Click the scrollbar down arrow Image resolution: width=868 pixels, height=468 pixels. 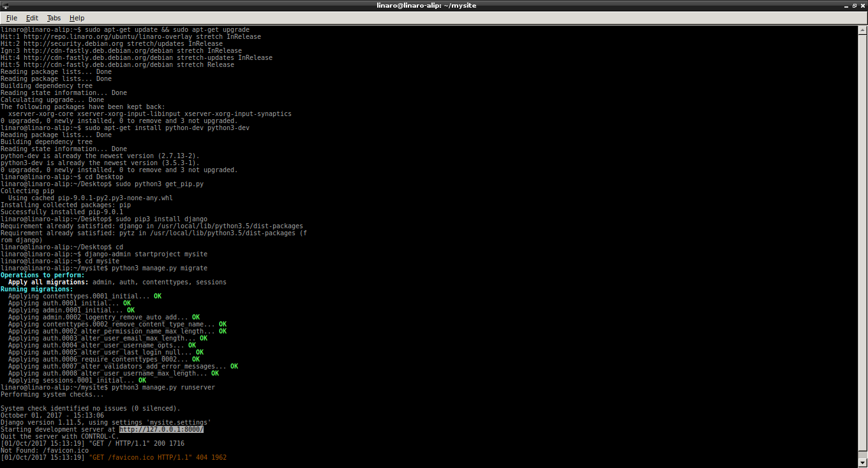pyautogui.click(x=862, y=463)
